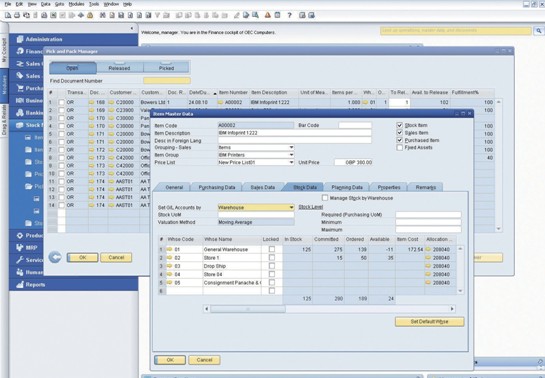Click link arrow for warehouse 01 General Warehouse
The height and width of the screenshot is (378, 545).
tap(170, 249)
